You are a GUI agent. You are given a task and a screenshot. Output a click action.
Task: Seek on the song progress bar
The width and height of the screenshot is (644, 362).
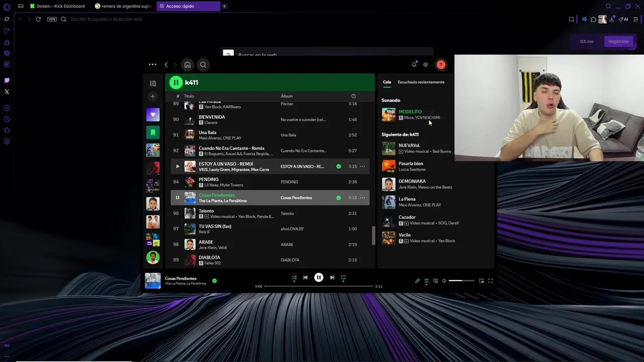pos(318,286)
